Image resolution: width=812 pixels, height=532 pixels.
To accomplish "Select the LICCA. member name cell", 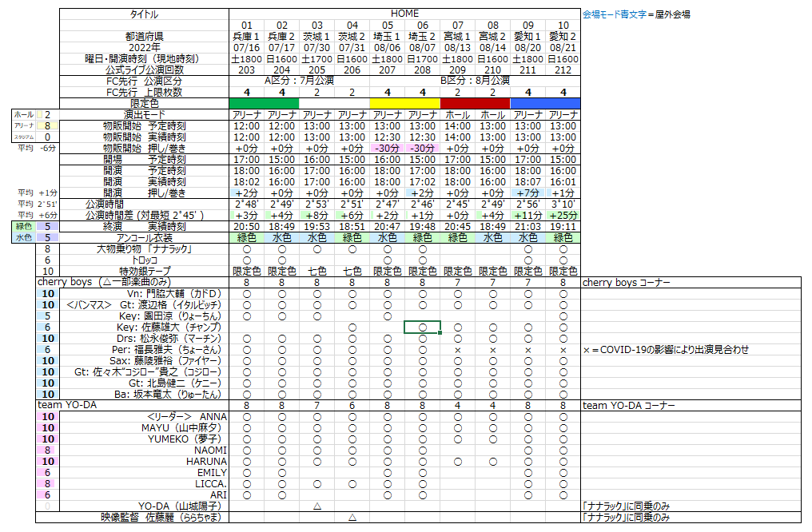I will pos(144,484).
